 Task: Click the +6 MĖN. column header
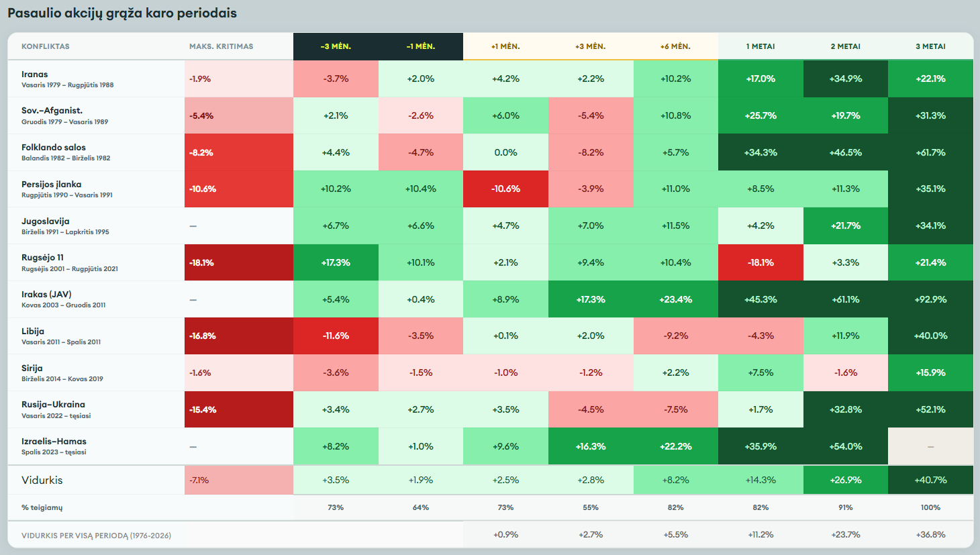[675, 46]
